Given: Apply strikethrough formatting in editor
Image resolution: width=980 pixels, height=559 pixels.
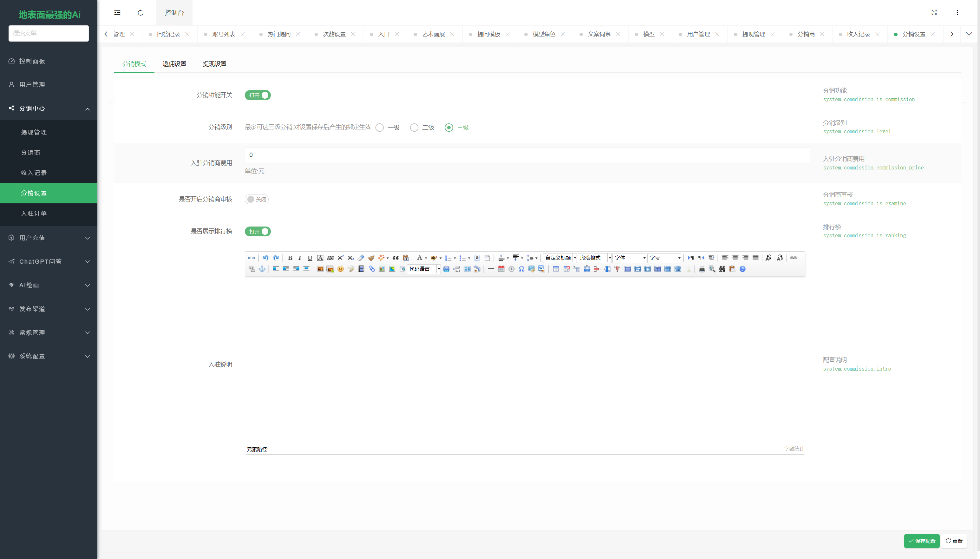Looking at the screenshot, I should [330, 258].
